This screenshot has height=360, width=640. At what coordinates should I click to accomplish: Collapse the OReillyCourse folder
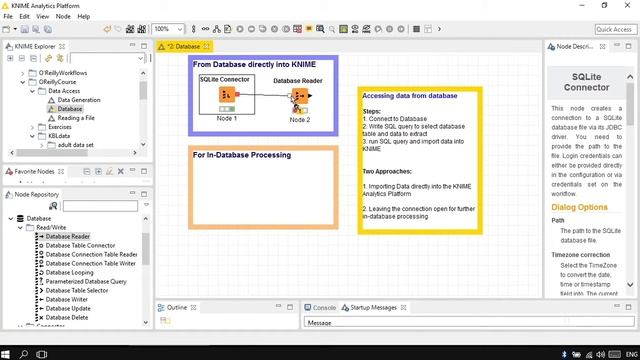click(x=23, y=82)
